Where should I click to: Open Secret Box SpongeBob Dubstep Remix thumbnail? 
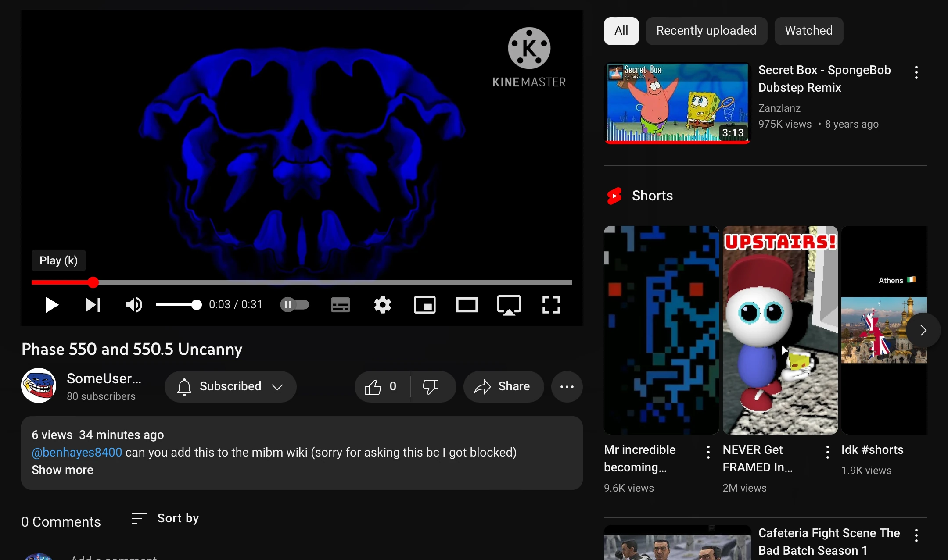[677, 103]
